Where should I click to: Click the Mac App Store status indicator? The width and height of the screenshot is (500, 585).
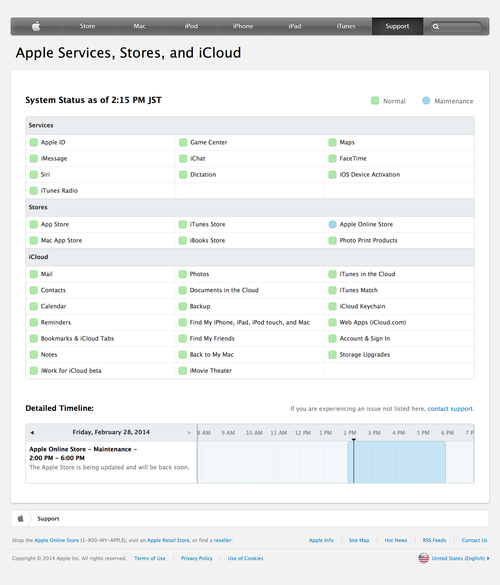click(34, 240)
